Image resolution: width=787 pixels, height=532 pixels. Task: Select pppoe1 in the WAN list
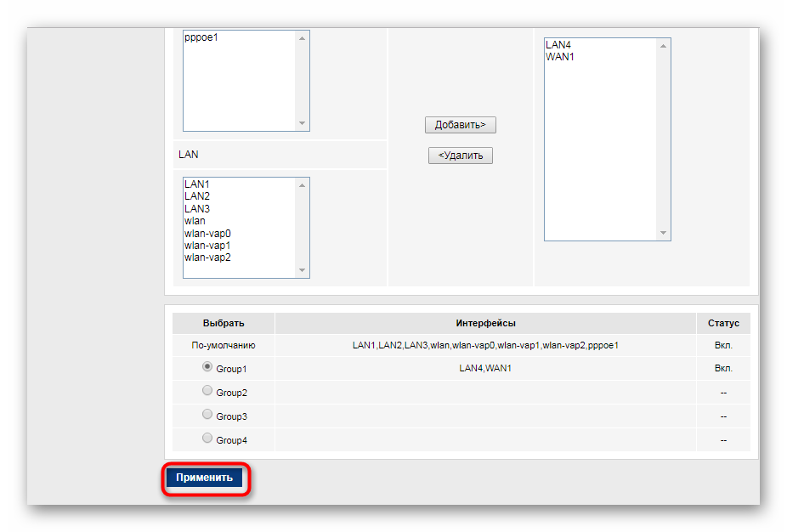point(201,37)
